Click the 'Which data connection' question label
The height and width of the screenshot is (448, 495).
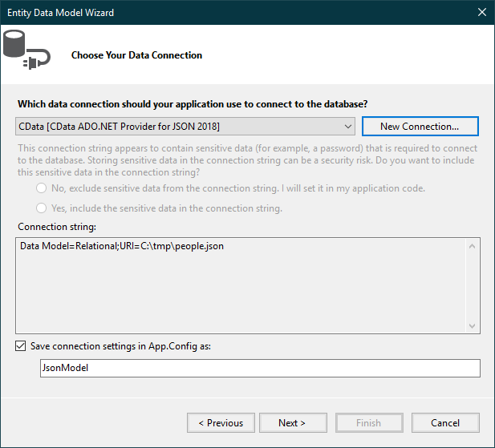coord(193,104)
